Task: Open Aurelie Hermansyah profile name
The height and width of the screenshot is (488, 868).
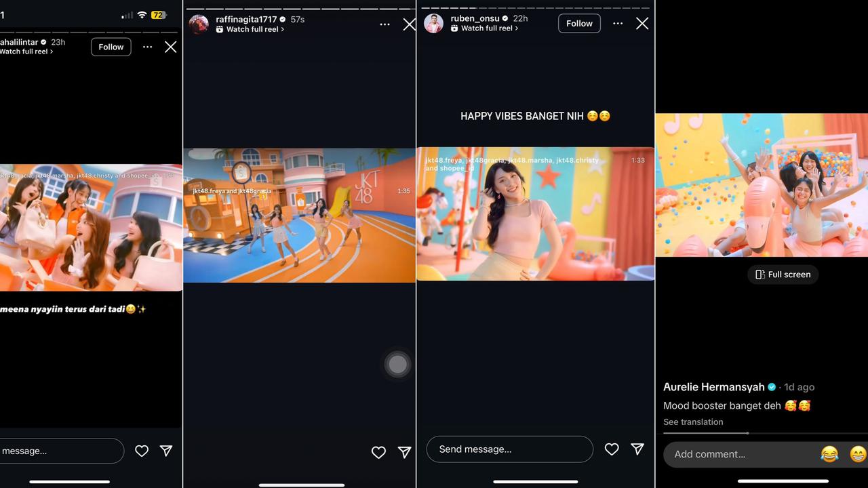Action: point(714,387)
